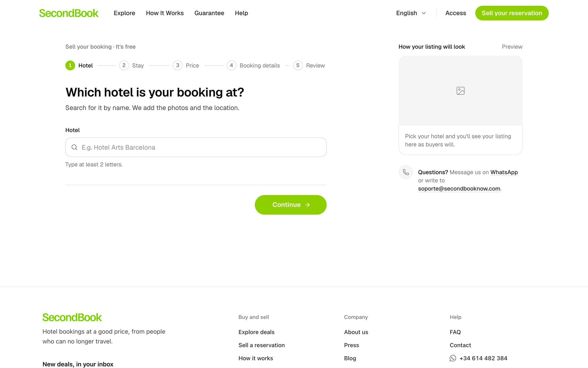Select step 2 Stay circle
The height and width of the screenshot is (368, 588).
click(x=124, y=65)
